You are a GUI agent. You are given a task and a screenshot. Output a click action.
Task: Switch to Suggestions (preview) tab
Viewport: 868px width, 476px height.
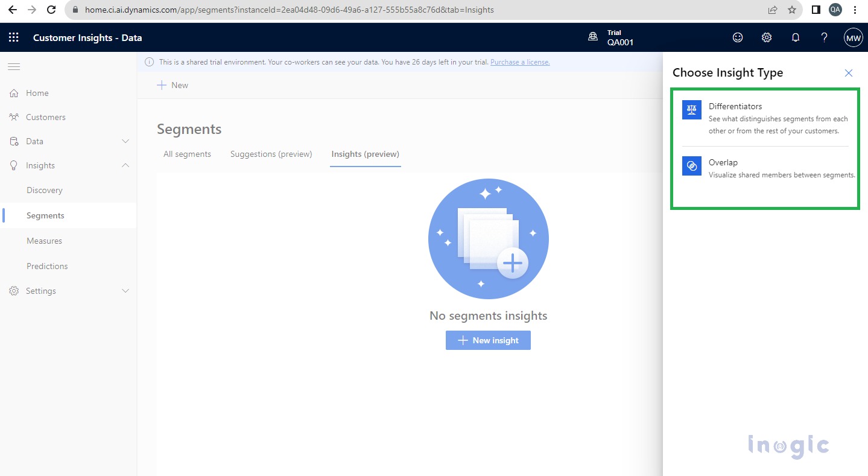(x=271, y=154)
